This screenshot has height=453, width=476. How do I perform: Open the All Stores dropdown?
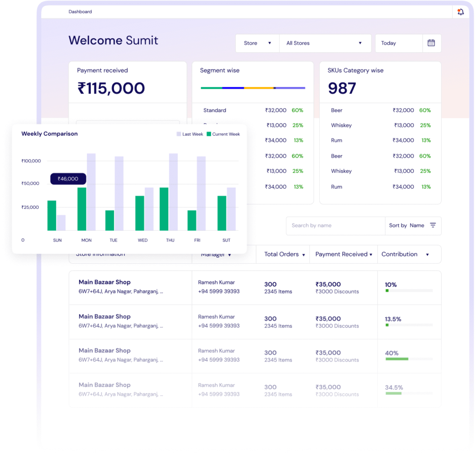[x=324, y=43]
